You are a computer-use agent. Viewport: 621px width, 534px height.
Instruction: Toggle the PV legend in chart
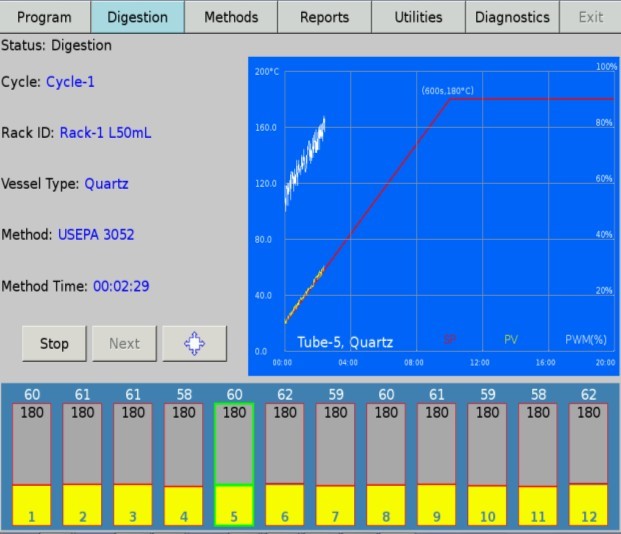(x=511, y=340)
